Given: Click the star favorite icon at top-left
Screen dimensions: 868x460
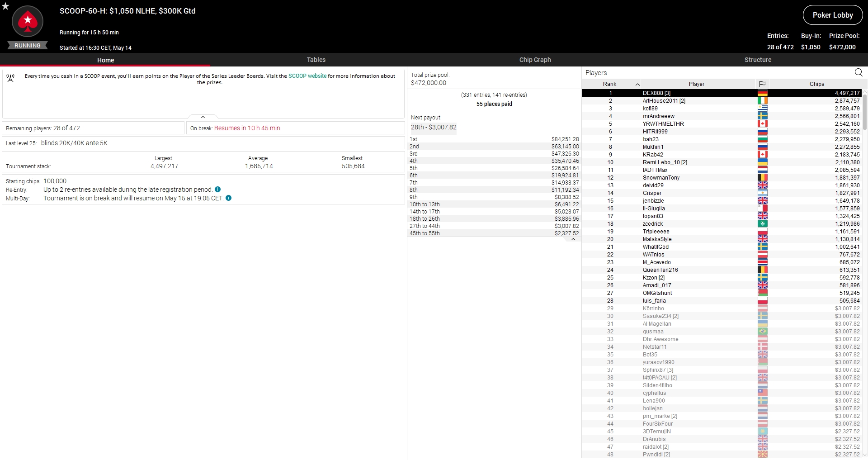Looking at the screenshot, I should (5, 6).
